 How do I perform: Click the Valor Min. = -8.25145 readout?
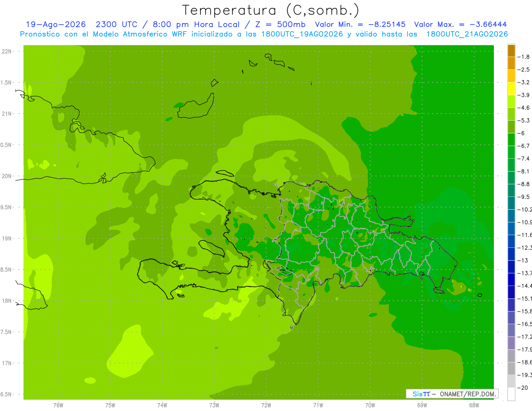pos(361,24)
